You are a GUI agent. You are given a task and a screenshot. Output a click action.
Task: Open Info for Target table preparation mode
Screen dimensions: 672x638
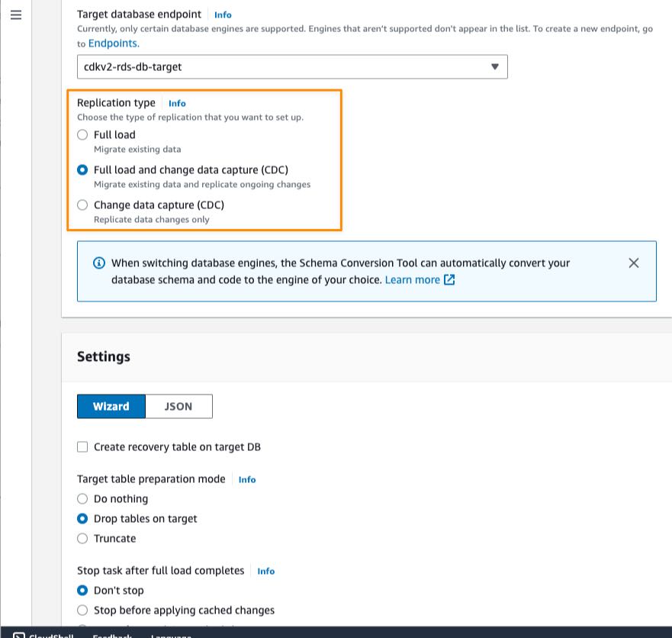(x=247, y=479)
